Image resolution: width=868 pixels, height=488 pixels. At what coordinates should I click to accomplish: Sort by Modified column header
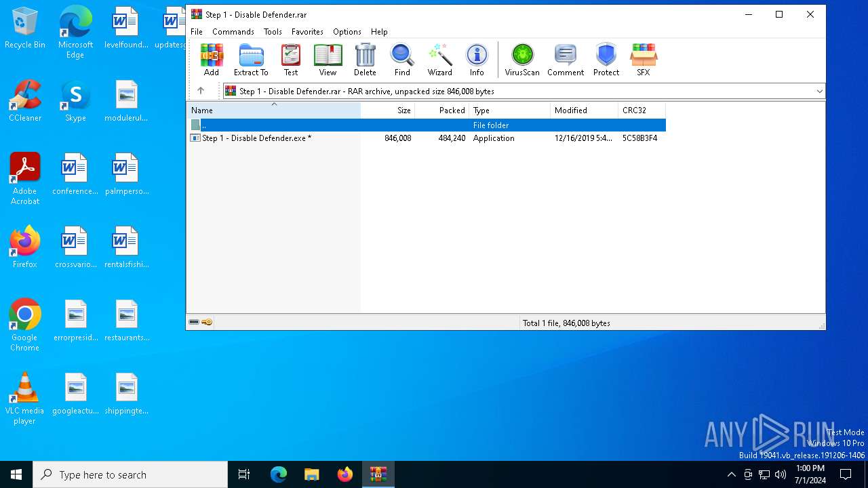585,110
